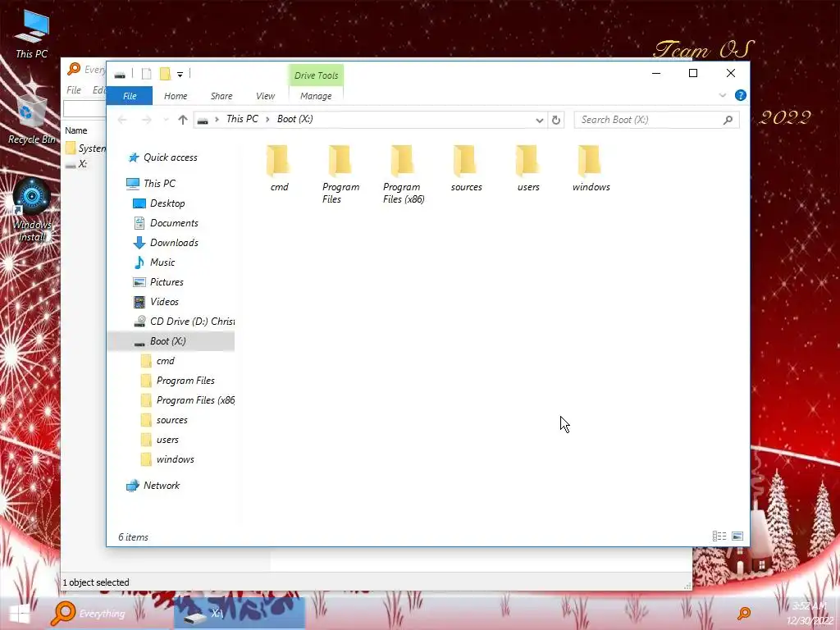Refresh the Boot (X:) folder view
The image size is (840, 630).
coord(556,120)
